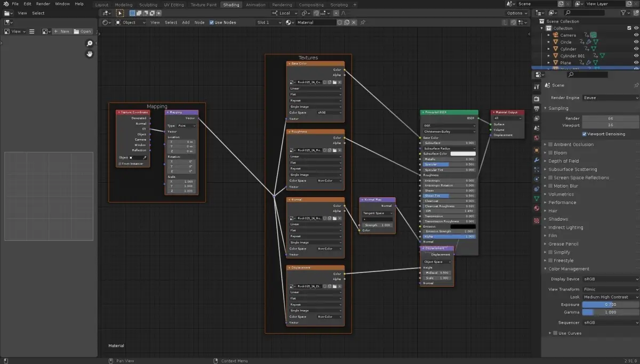Select the zoom magnifier tool in image editor

click(x=90, y=44)
